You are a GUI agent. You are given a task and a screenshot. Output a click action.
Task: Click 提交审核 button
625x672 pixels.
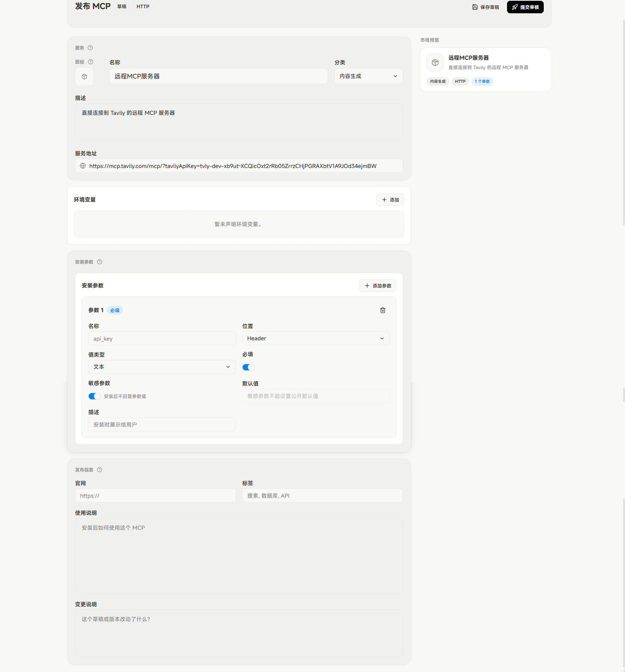(525, 7)
